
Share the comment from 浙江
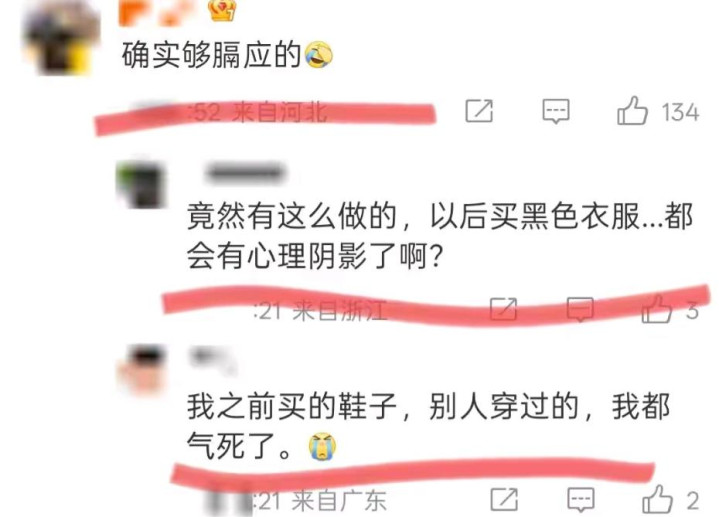[x=503, y=309]
